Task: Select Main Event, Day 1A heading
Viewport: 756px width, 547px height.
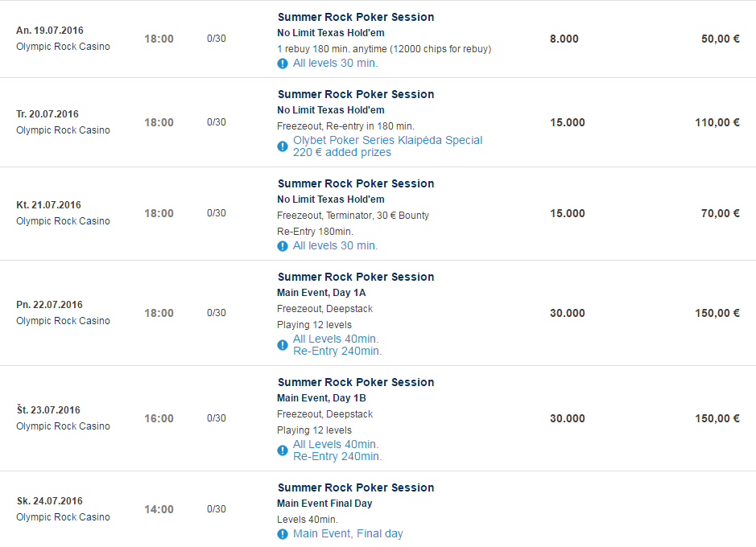Action: 321,293
